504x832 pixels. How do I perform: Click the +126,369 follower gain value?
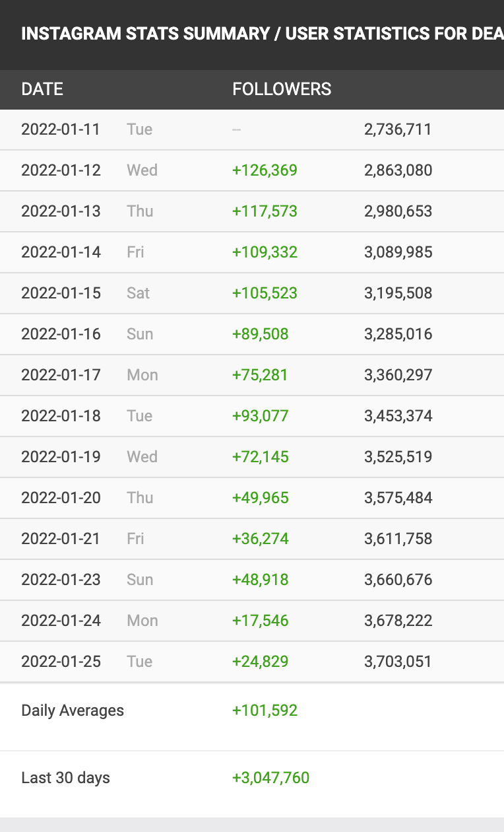point(265,170)
